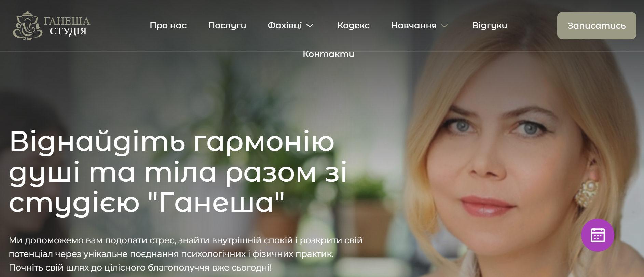Click the paragraph starting Ми допоможемо вам

[x=186, y=254]
